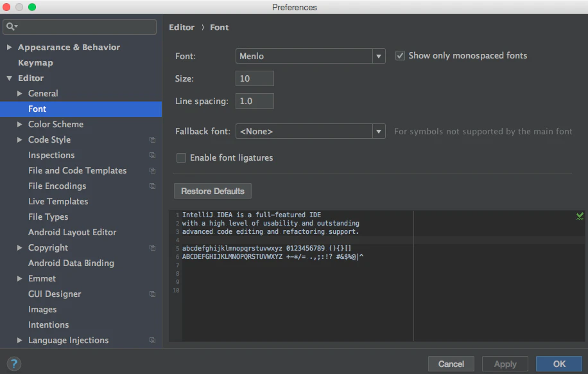Click the icon beside File and Code Templates

click(152, 170)
